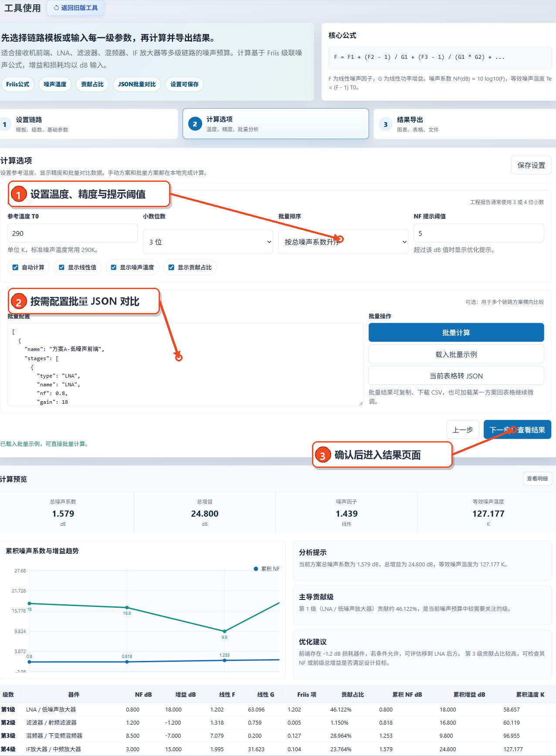Screen dimensions: 556x756
Task: Click the 批量计算 button
Action: pyautogui.click(x=456, y=333)
